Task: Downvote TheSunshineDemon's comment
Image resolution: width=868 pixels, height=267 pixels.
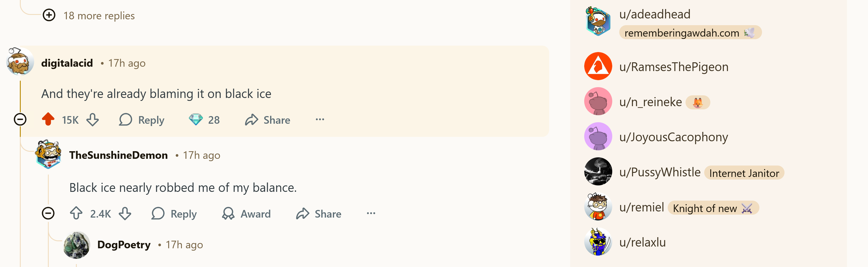Action: coord(125,213)
